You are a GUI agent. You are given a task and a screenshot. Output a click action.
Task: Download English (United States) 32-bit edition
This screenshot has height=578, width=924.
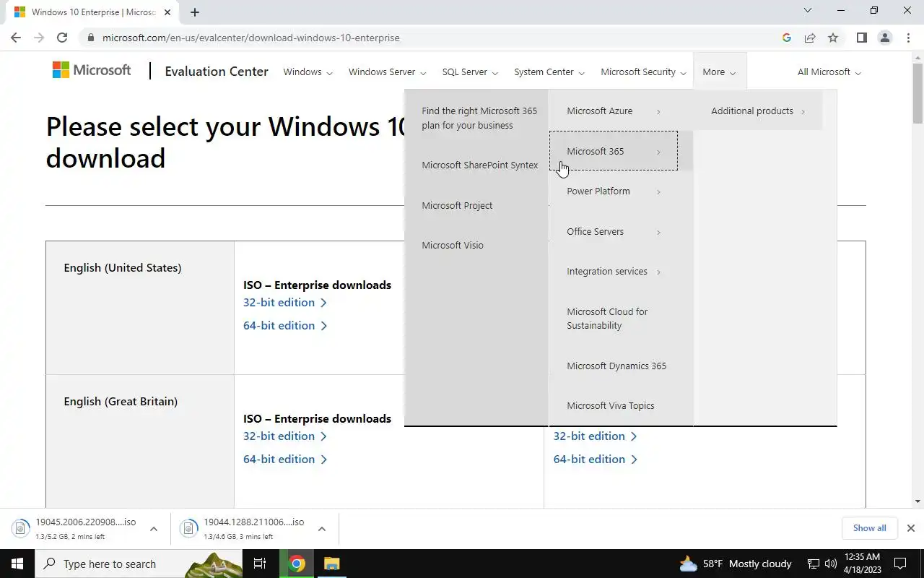285,302
